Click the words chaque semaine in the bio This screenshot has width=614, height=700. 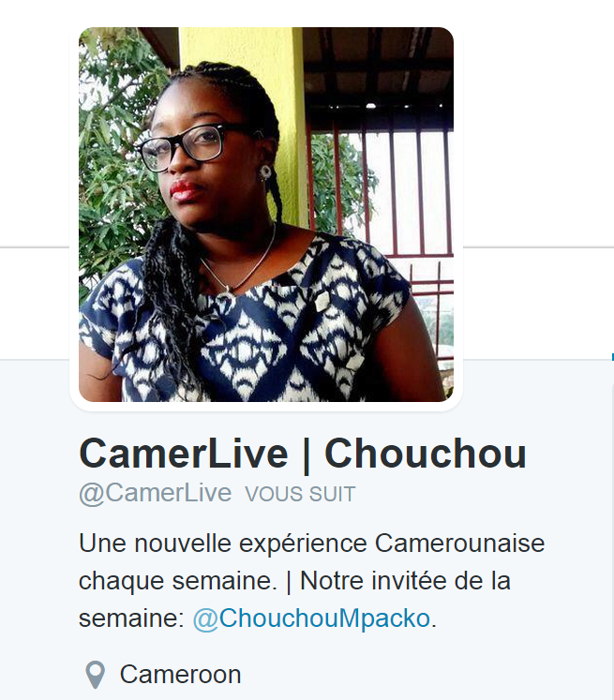(x=178, y=582)
